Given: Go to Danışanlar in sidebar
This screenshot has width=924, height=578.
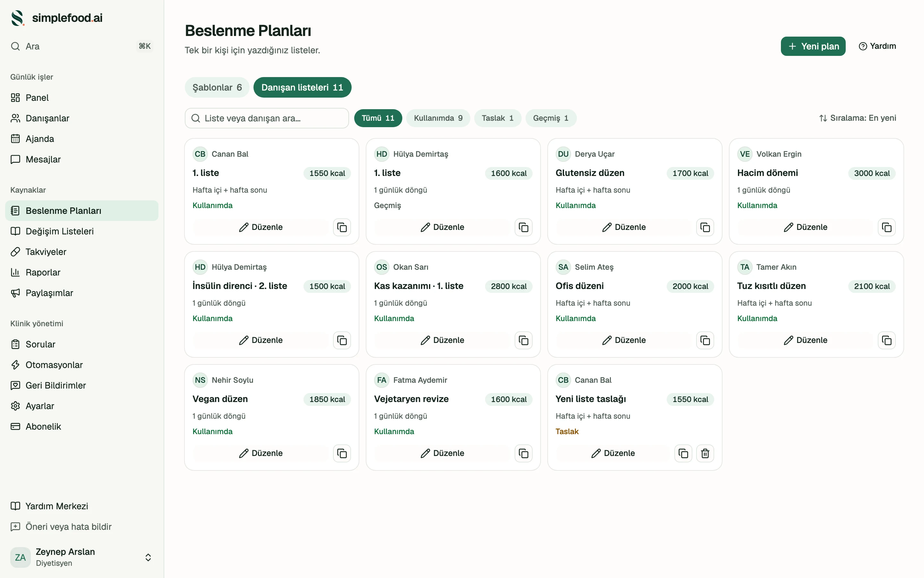Looking at the screenshot, I should pos(82,118).
